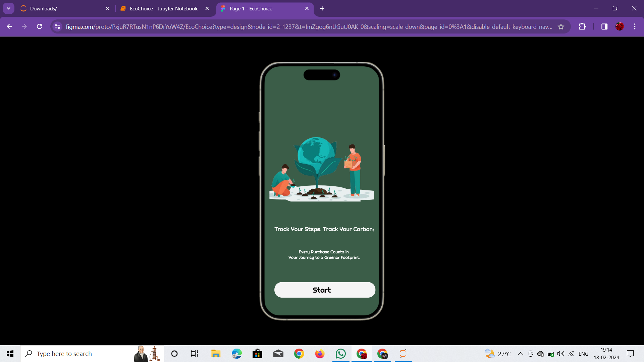The width and height of the screenshot is (644, 362).
Task: Click the earth planting illustration
Action: [x=321, y=169]
